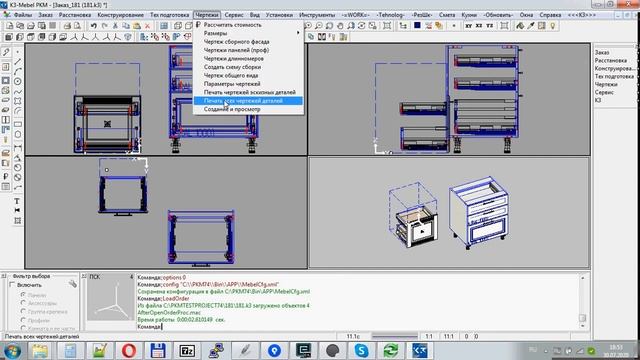Choose 'Печать всех чертежей деталей' entry

[x=248, y=101]
